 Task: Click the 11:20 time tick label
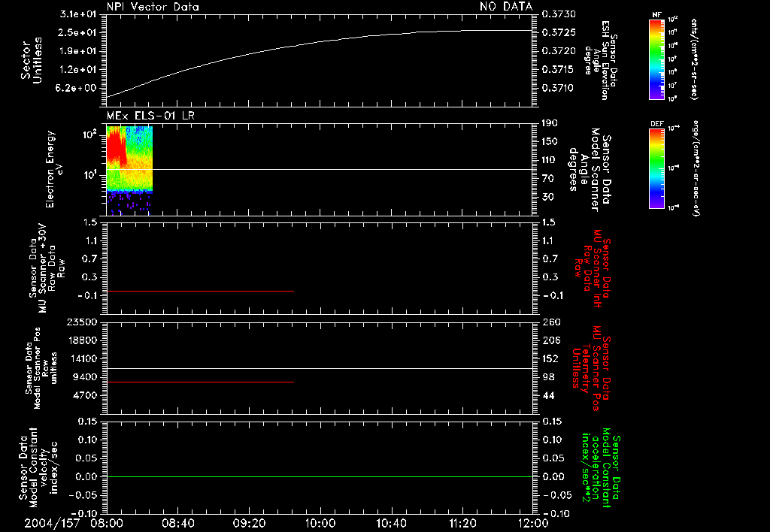tap(462, 523)
